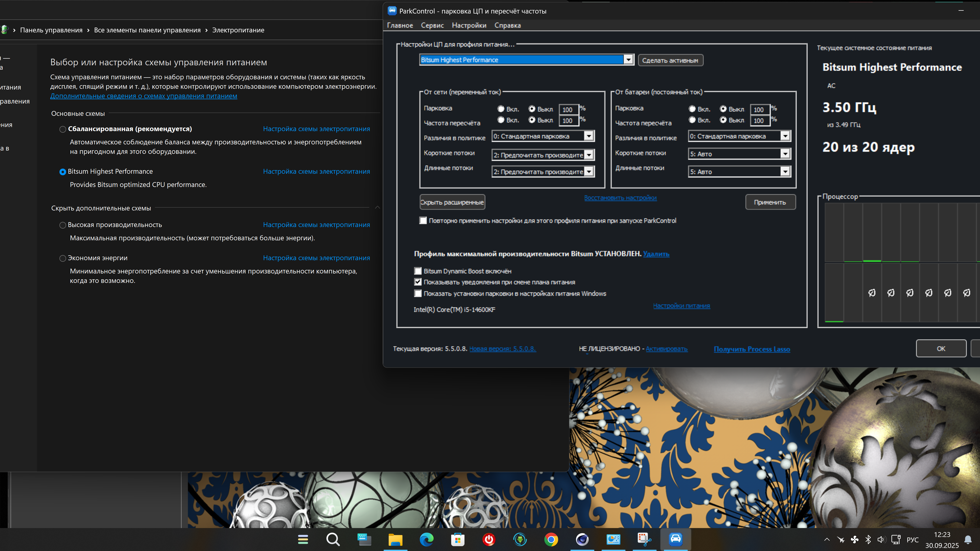Click the ParkControl car icon in taskbar
Image resolution: width=980 pixels, height=551 pixels.
click(x=675, y=539)
